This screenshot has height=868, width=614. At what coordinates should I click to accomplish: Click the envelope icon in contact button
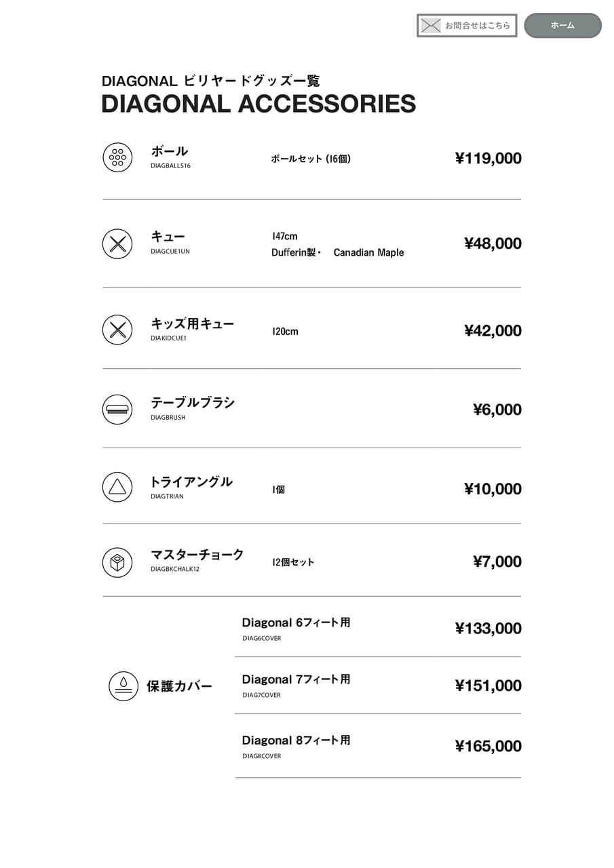[431, 26]
